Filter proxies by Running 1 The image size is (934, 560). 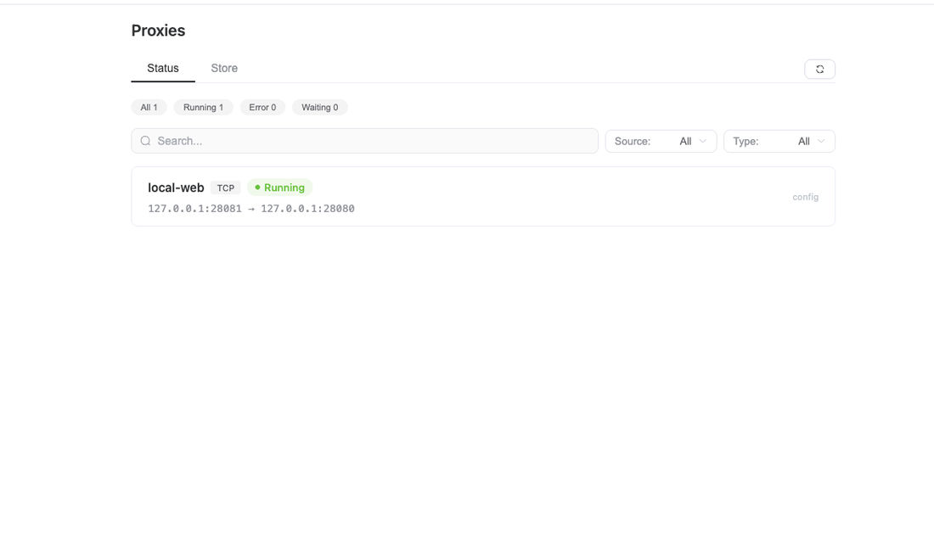(203, 107)
